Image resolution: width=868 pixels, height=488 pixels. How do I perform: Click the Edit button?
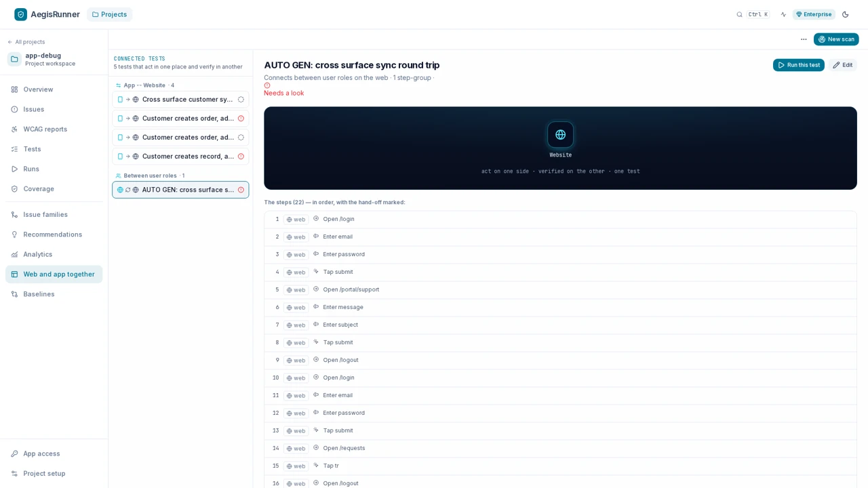coord(842,65)
